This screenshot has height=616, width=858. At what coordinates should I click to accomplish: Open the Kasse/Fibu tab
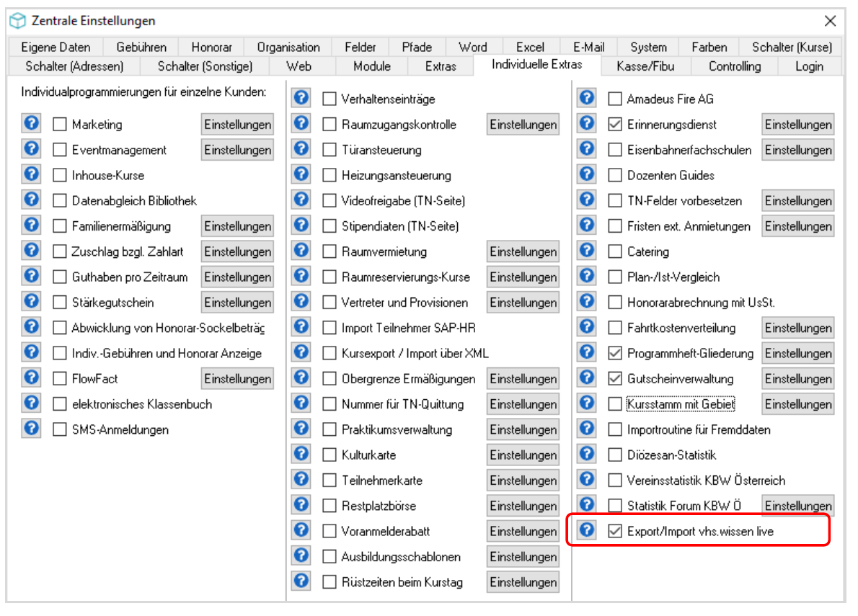(646, 66)
